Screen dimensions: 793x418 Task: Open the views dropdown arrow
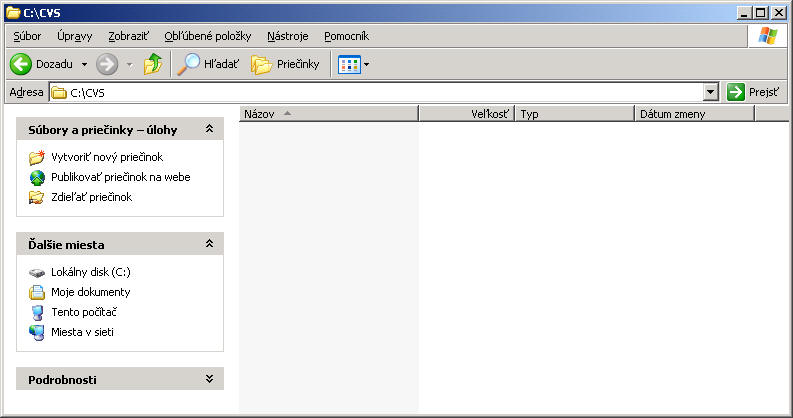click(367, 64)
